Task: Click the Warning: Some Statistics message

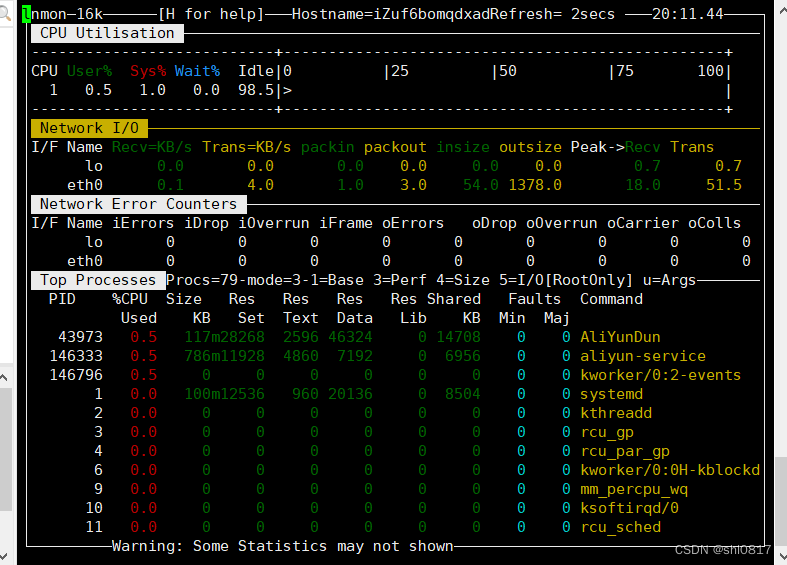Action: coord(282,546)
